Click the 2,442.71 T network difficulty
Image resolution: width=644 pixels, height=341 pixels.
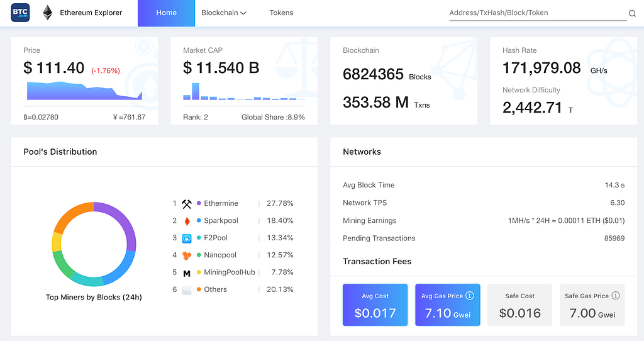click(538, 108)
